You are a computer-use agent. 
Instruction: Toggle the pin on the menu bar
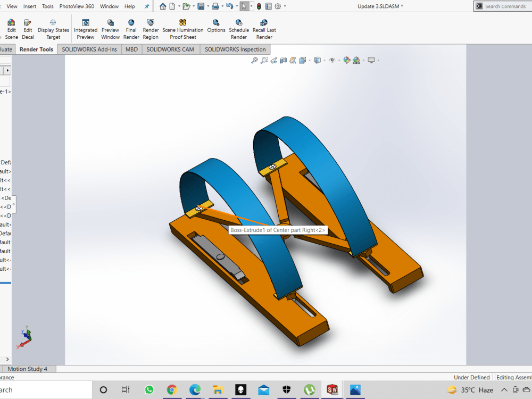coord(146,6)
